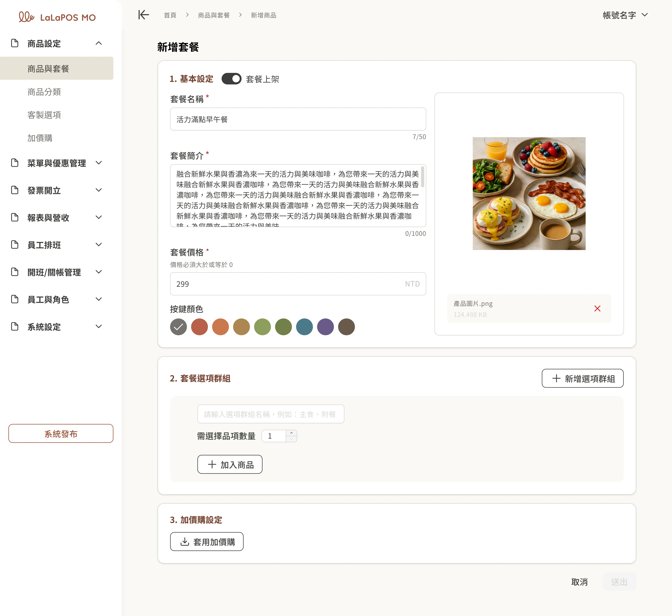Screen dimensions: 672x616
Task: Expand the 菜單與優惠管理 sidebar section
Action: point(99,163)
